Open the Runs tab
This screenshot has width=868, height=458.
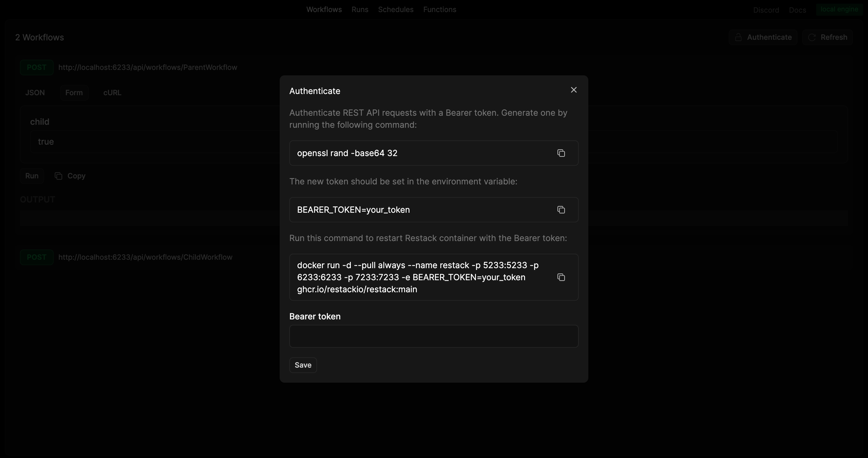(x=360, y=9)
